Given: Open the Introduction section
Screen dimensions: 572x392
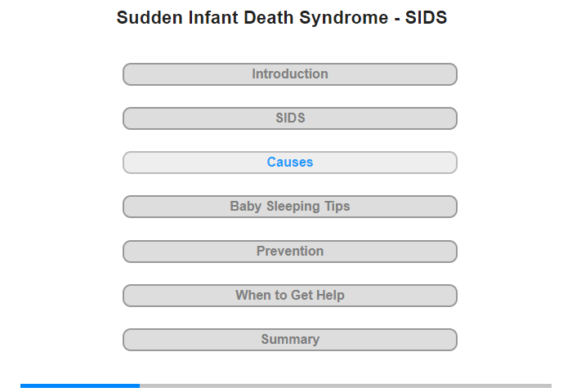Looking at the screenshot, I should pos(289,74).
